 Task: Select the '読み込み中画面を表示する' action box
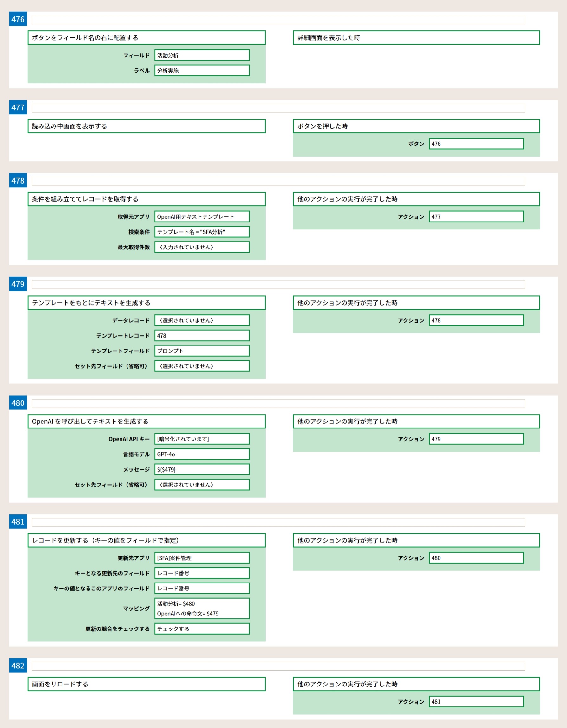coord(147,126)
